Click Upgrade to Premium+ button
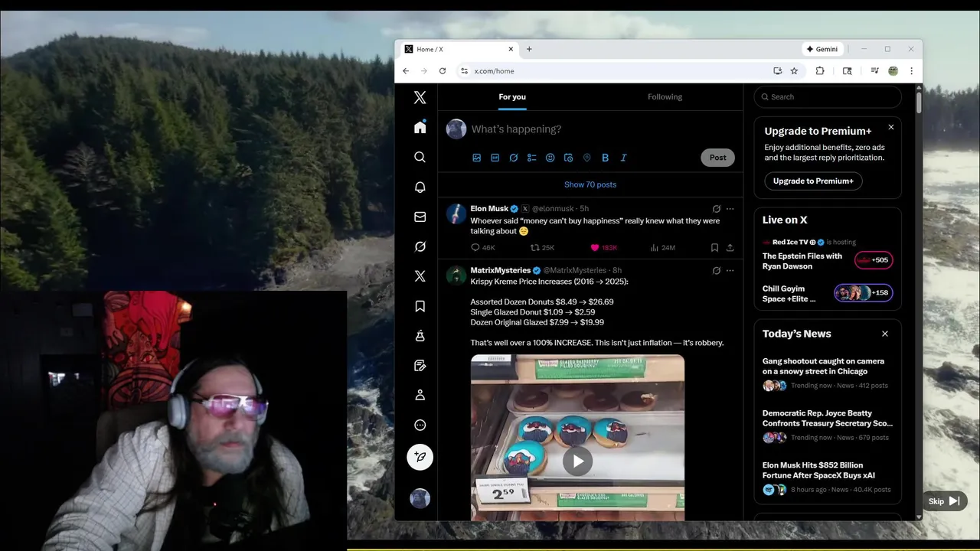The height and width of the screenshot is (551, 980). pos(813,181)
